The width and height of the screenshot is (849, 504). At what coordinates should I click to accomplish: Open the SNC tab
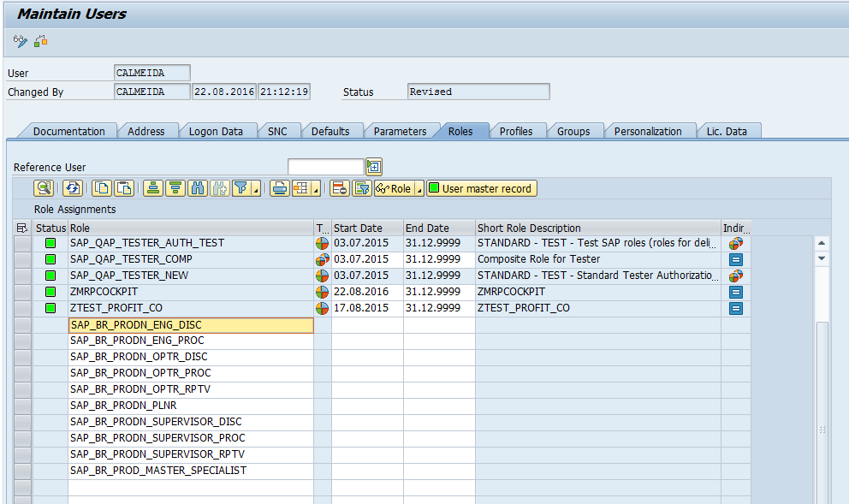tap(277, 131)
